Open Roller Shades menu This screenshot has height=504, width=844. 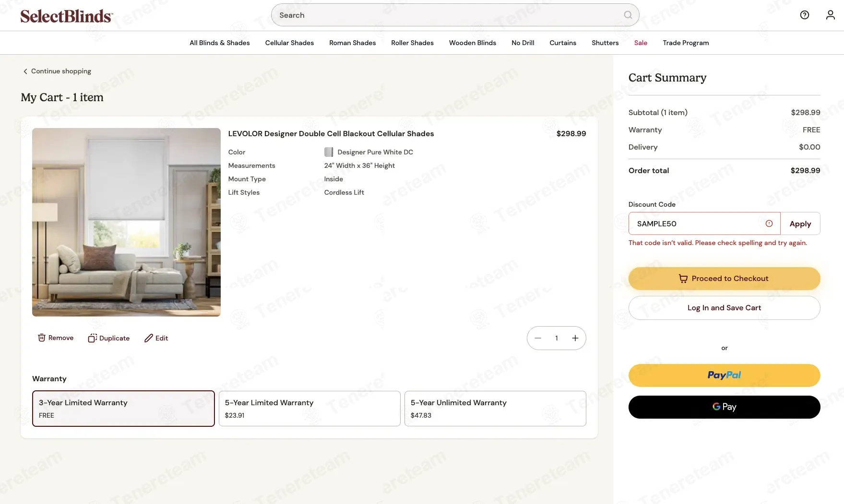point(412,43)
